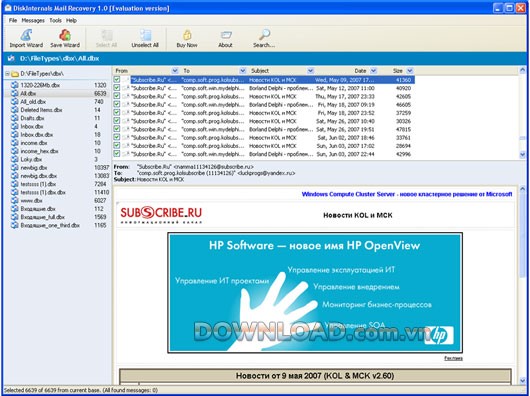Open the Windows Compute Cluster Server link
Viewport: 530px width, 396px height.
pos(407,194)
